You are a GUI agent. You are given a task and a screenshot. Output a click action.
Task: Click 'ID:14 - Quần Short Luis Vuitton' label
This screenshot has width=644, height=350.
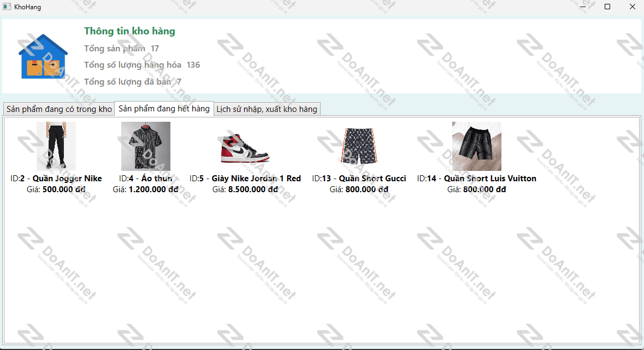pyautogui.click(x=477, y=179)
